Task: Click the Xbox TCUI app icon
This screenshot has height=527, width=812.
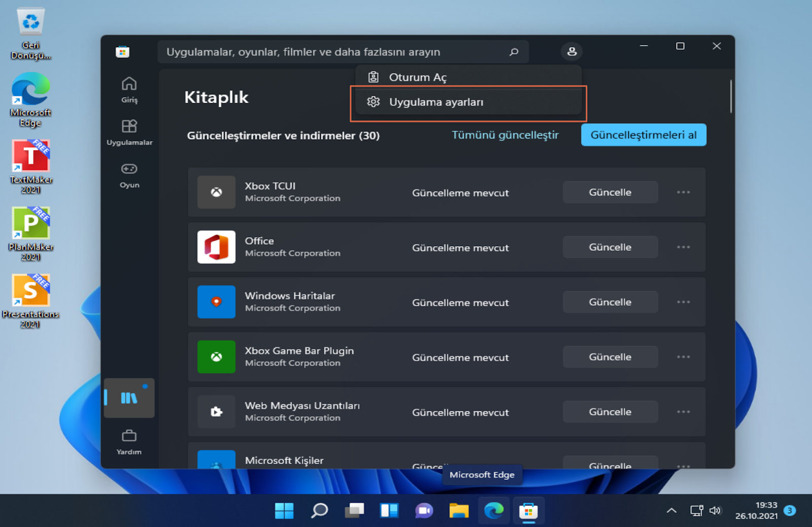Action: tap(216, 192)
